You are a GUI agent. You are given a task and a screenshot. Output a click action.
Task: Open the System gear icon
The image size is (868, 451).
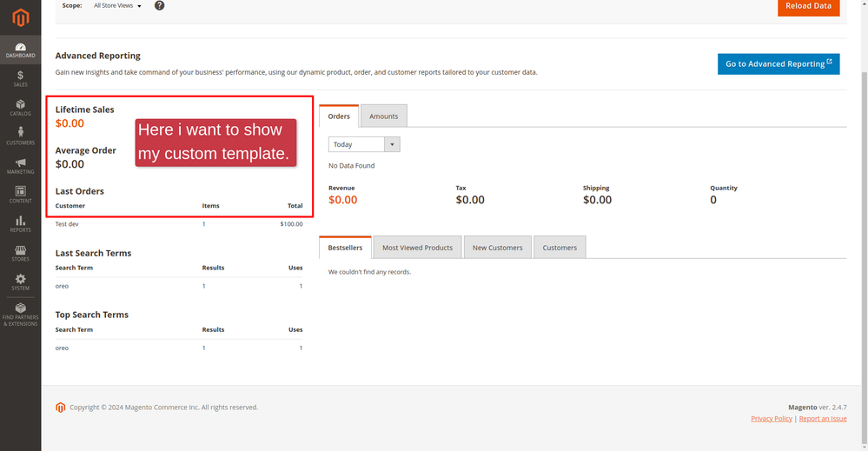pos(20,282)
